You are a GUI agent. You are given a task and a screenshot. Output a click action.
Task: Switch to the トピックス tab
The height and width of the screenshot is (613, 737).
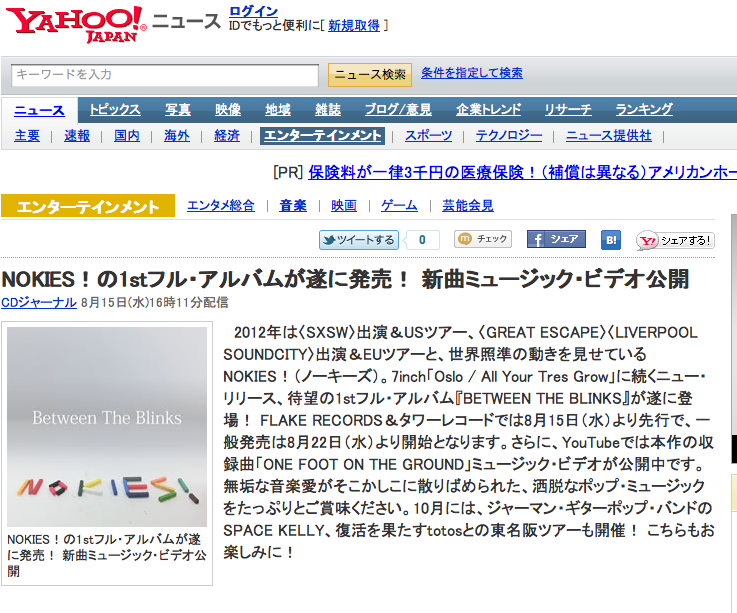point(115,110)
